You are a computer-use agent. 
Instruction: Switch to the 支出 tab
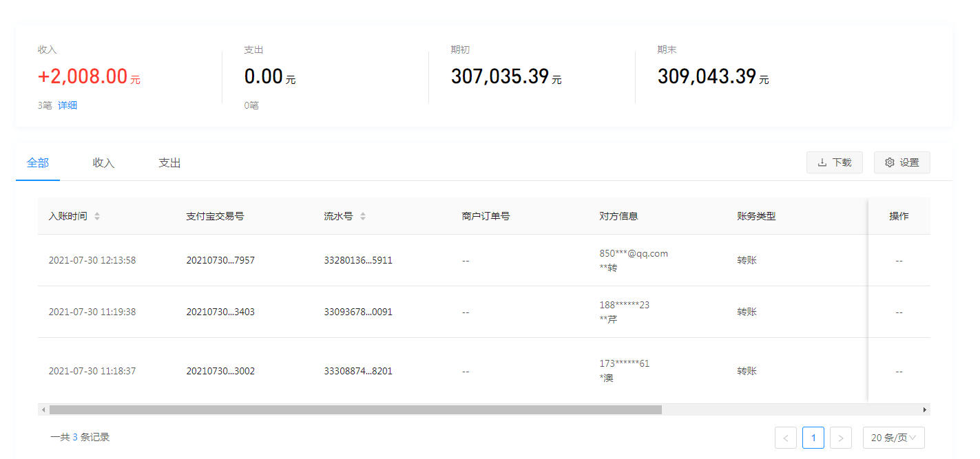(169, 163)
